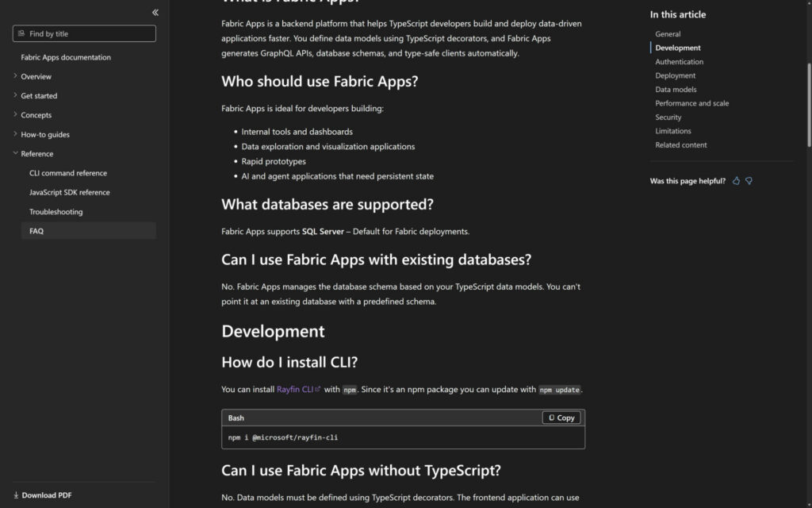Click the 'In this article' heading
Screen dimensions: 812x508
(x=678, y=14)
